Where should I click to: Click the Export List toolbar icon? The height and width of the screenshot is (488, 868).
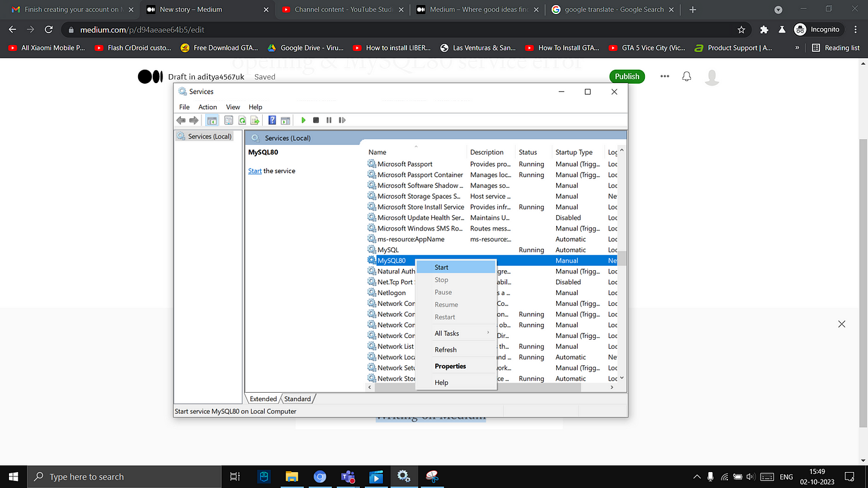click(254, 120)
